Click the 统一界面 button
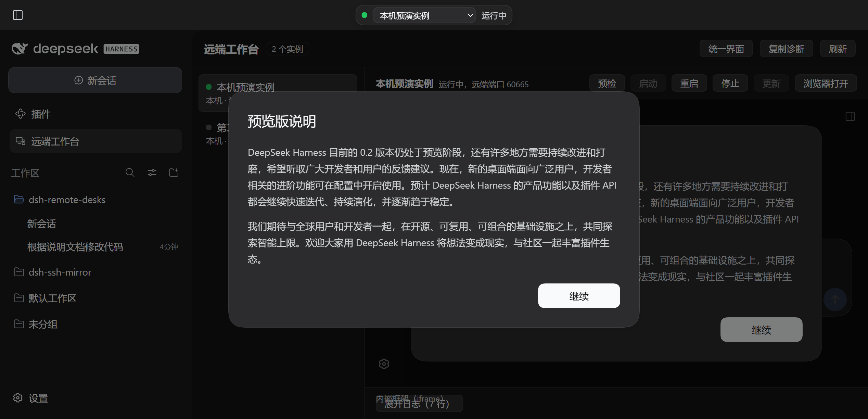The height and width of the screenshot is (419, 868). (x=726, y=49)
